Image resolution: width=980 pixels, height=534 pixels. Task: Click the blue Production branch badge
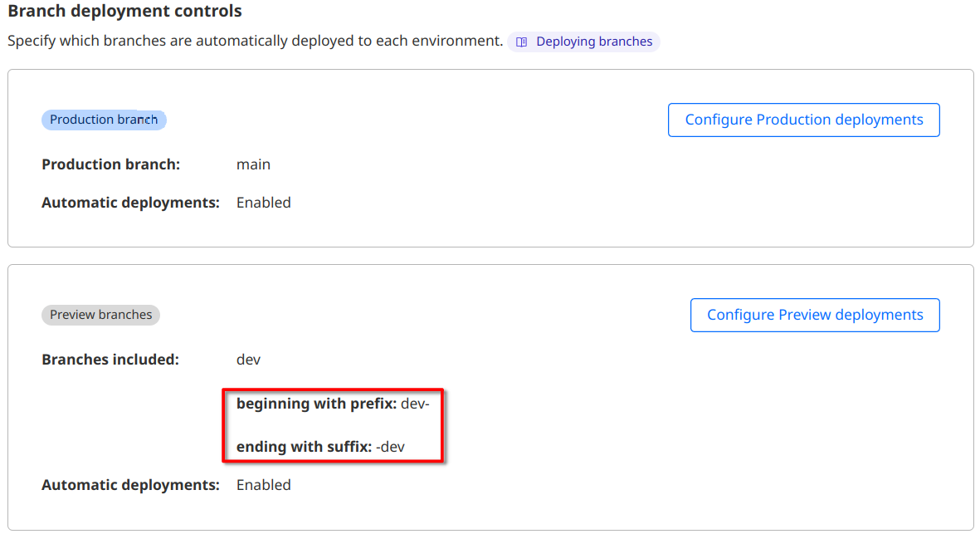click(x=104, y=120)
